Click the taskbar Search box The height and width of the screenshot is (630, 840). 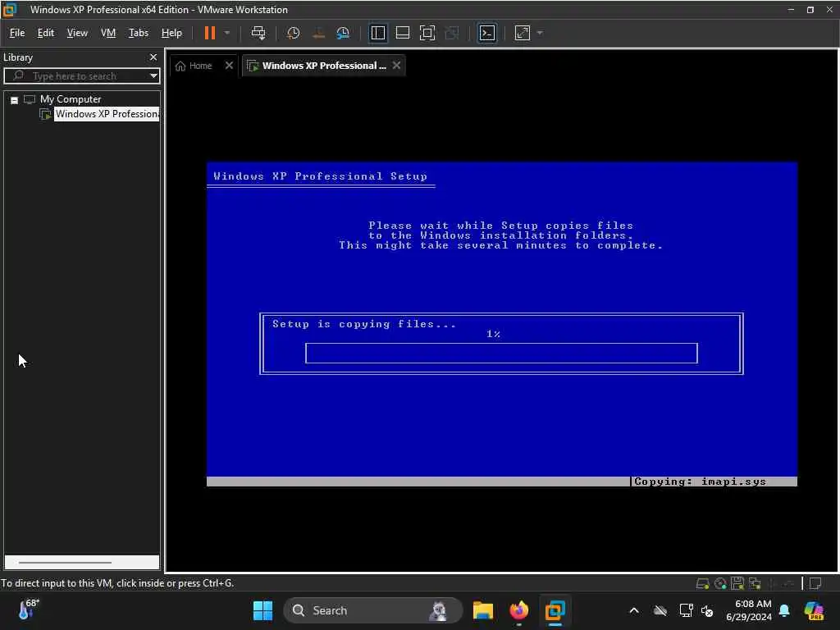click(x=372, y=610)
